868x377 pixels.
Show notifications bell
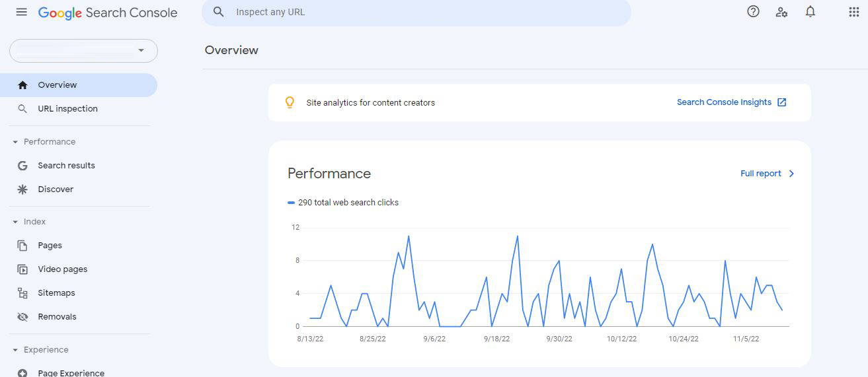[x=810, y=11]
